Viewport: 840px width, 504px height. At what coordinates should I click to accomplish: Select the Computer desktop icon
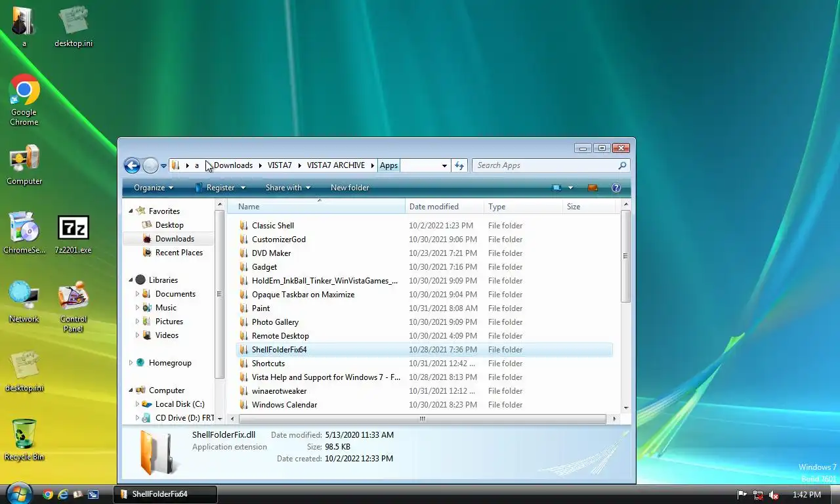click(x=24, y=165)
